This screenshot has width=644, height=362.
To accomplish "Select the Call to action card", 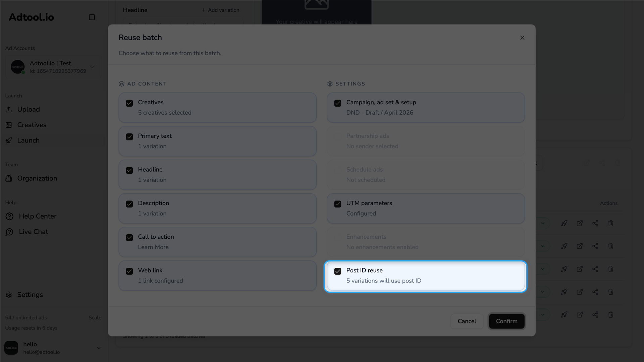I will coord(217,242).
